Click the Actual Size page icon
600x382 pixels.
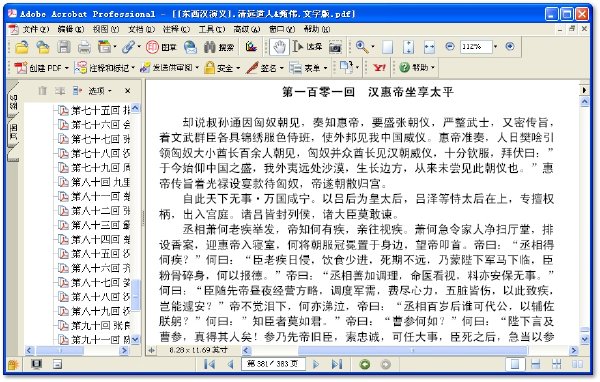click(x=388, y=47)
